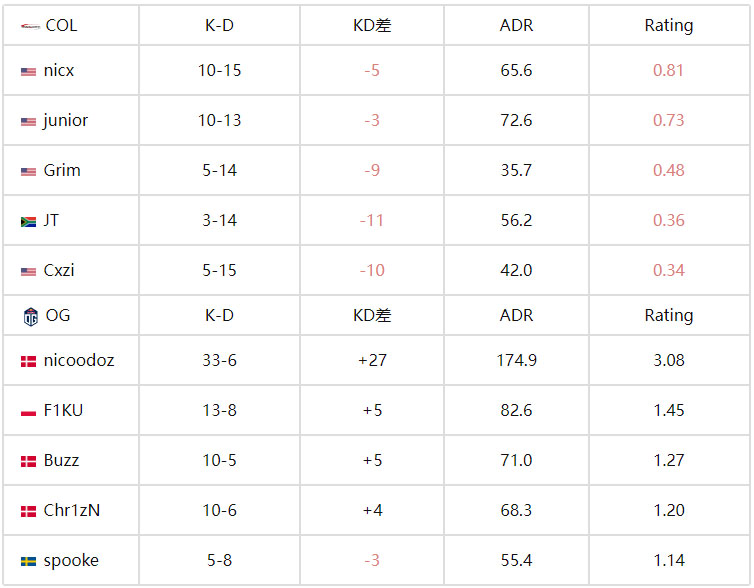
Task: Select nicoodoz's 3.08 rating cell
Action: tap(668, 360)
